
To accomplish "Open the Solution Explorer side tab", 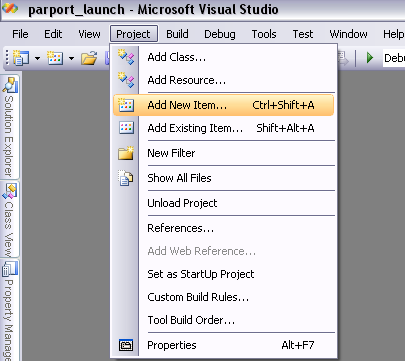I will (10, 127).
